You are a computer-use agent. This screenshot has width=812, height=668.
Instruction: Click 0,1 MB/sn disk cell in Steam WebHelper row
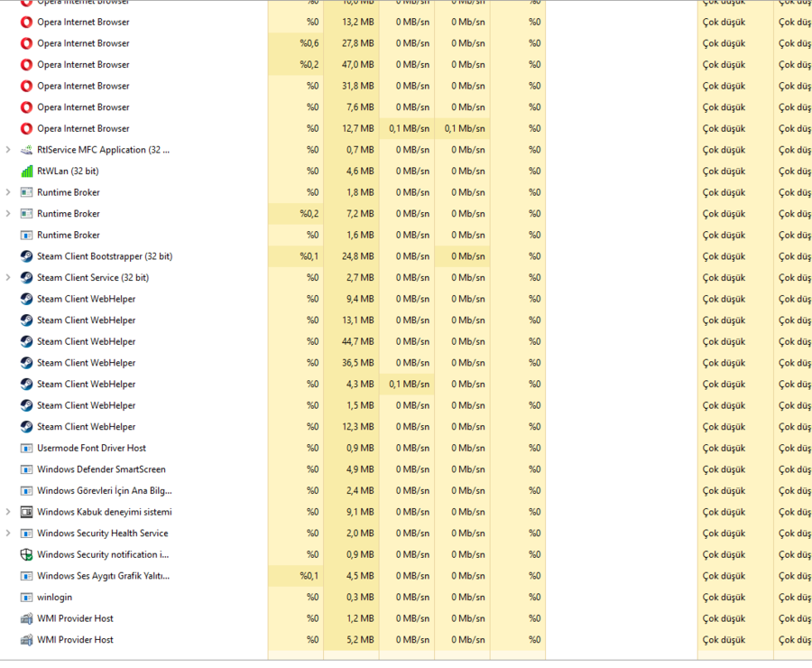407,384
